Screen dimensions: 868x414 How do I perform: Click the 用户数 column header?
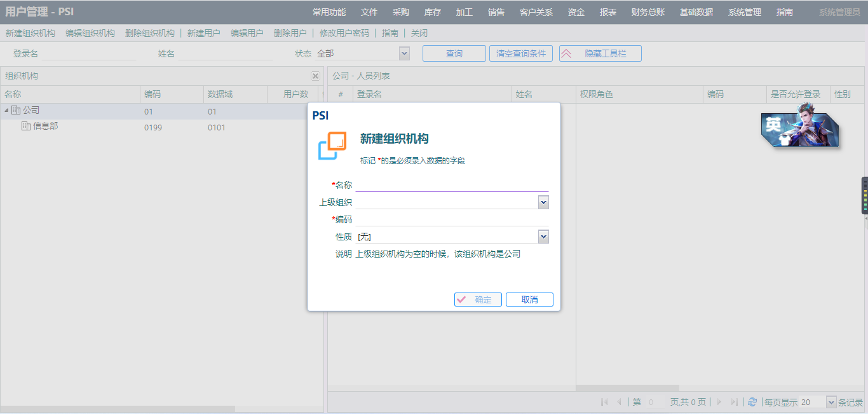pos(292,94)
